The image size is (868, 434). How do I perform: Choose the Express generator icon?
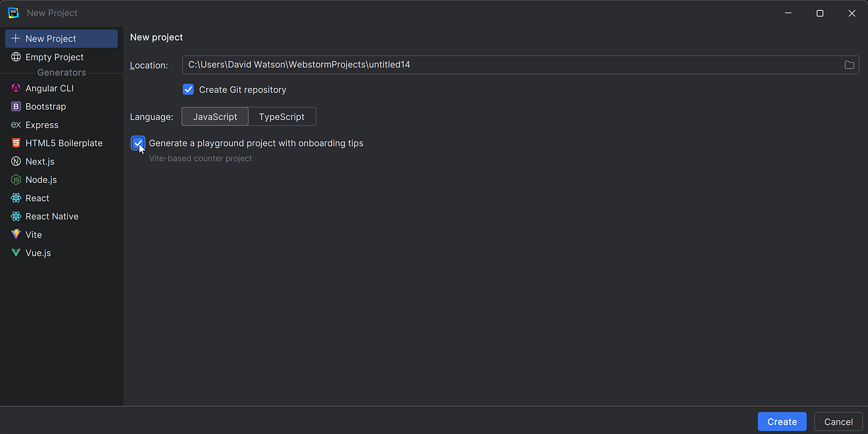click(x=16, y=125)
